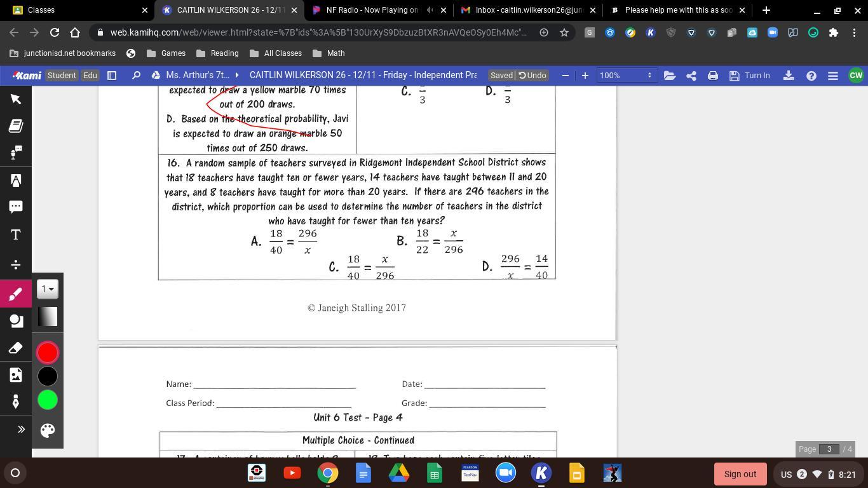Screen dimensions: 868x488
Task: Open the custom color palette
Action: point(48,430)
